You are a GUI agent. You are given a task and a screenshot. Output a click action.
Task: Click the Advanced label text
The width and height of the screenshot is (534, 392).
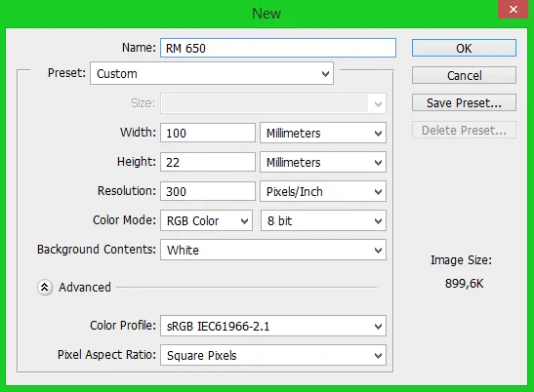85,288
